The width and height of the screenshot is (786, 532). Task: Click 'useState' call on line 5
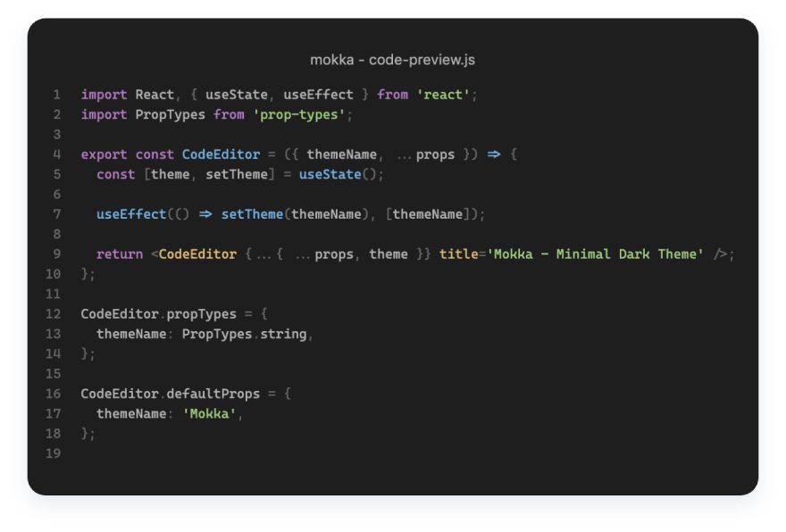tap(330, 174)
